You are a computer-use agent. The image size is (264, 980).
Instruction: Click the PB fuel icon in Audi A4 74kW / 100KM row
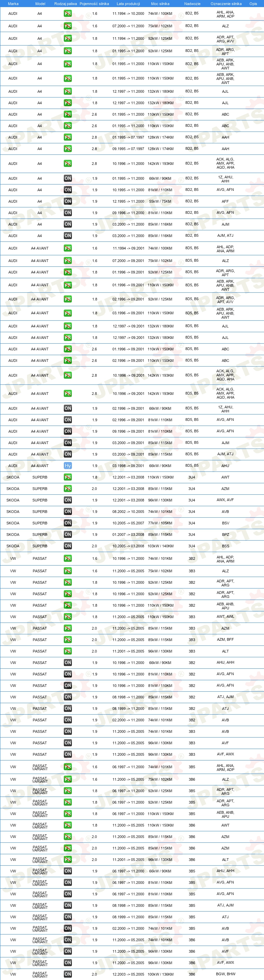click(x=68, y=13)
